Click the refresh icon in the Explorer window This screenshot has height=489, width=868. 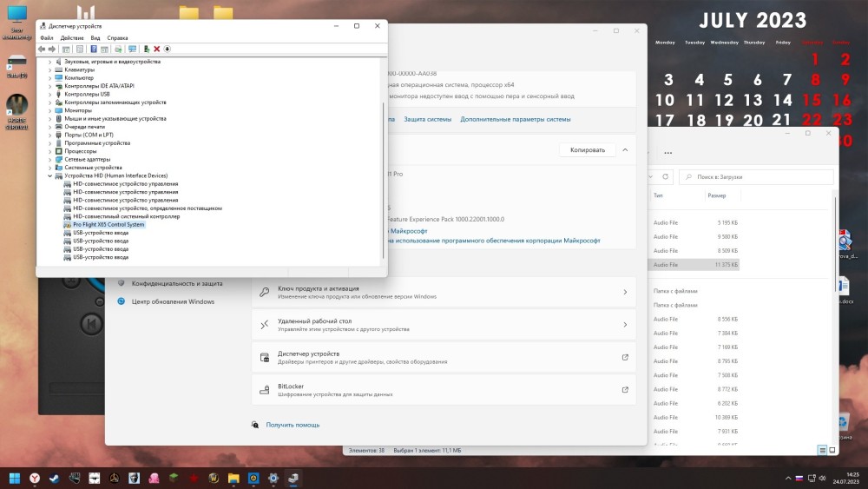pos(666,176)
